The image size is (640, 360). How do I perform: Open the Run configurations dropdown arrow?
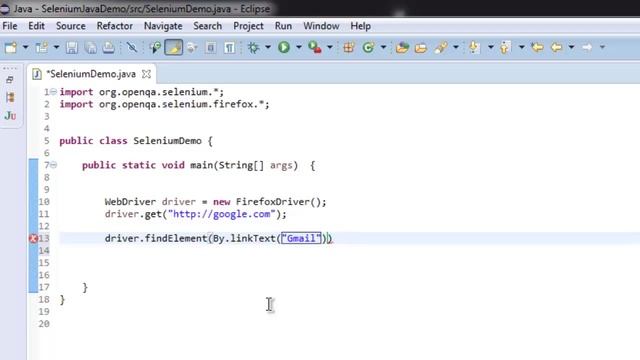299,48
